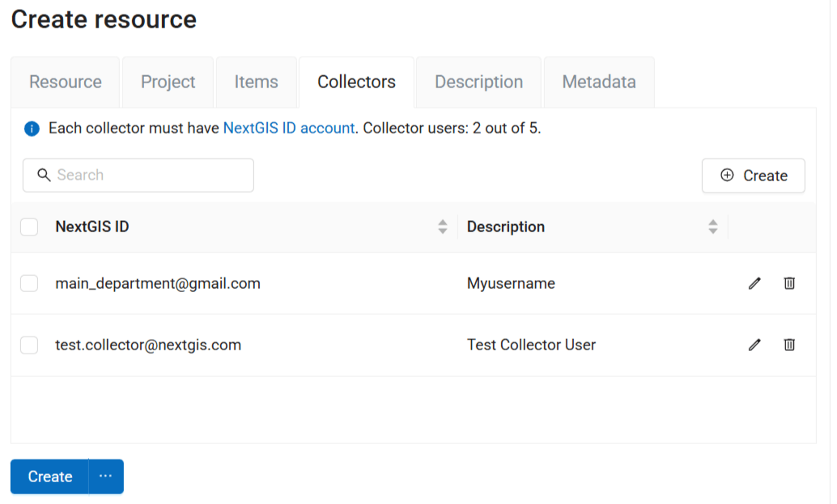This screenshot has width=837, height=504.
Task: Open the more options dropdown beside Create
Action: coord(106,476)
